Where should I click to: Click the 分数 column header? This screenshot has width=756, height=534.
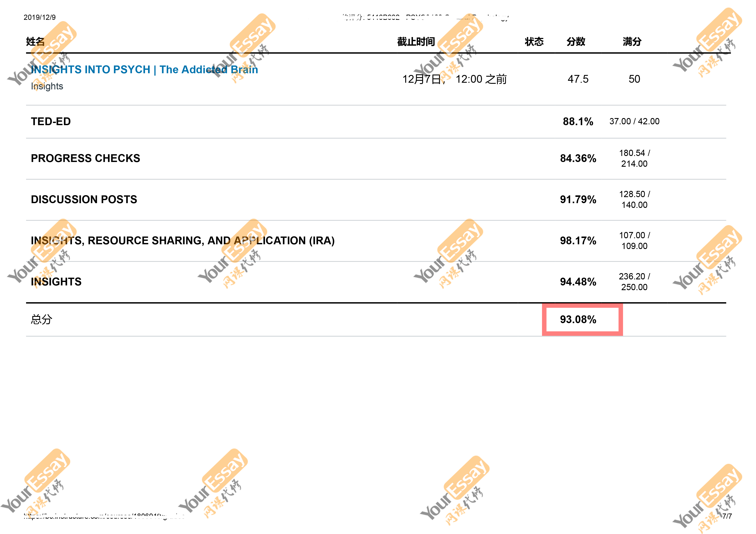click(x=576, y=42)
